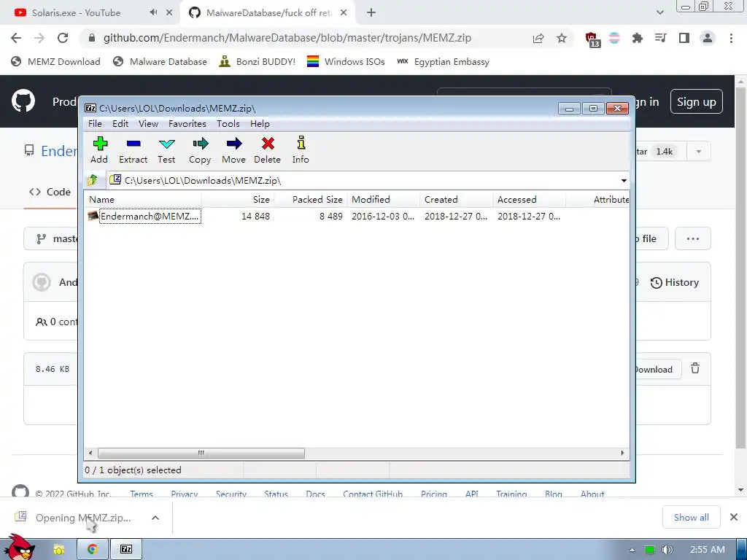Open Chrome three-dot menu

pos(731,38)
